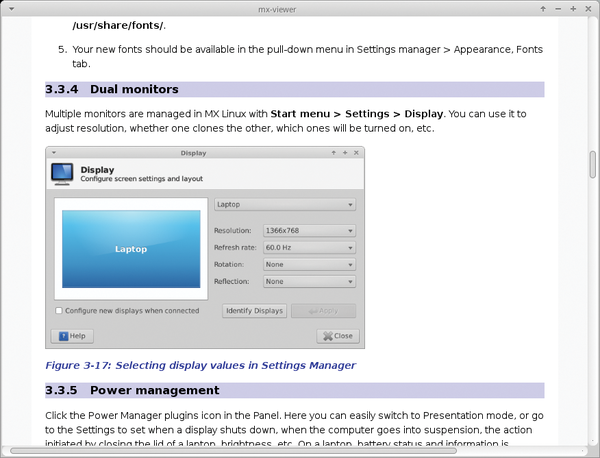Open the Refresh rate 60.0 Hz dropdown

(309, 248)
